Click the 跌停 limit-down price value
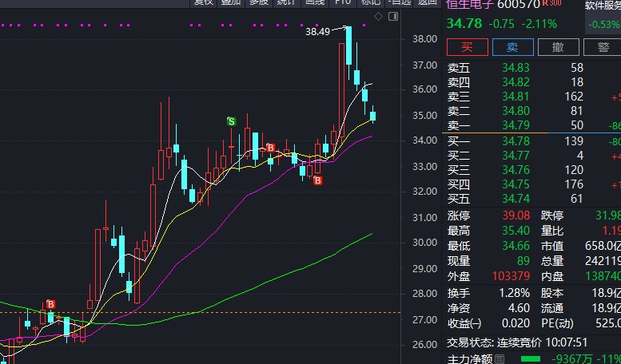Image resolution: width=621 pixels, height=364 pixels. [608, 216]
